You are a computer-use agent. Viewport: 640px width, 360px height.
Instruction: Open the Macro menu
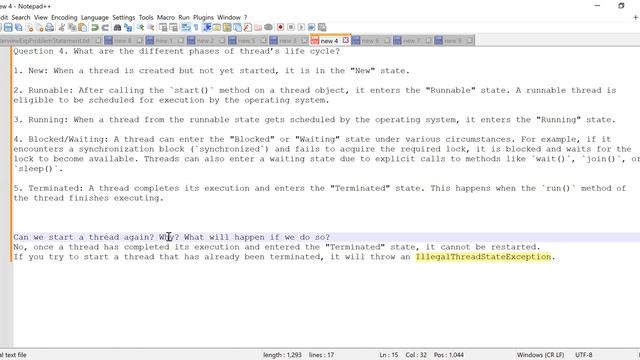click(166, 17)
